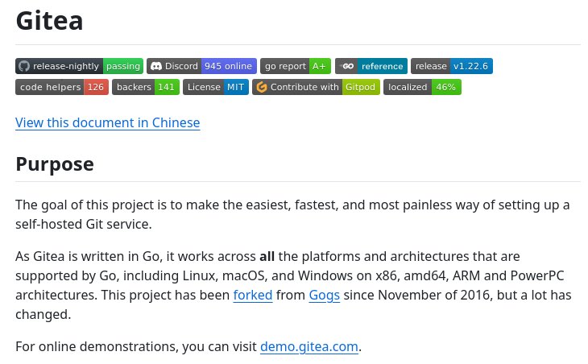
Task: Open the localized 46% badge
Action: point(422,87)
